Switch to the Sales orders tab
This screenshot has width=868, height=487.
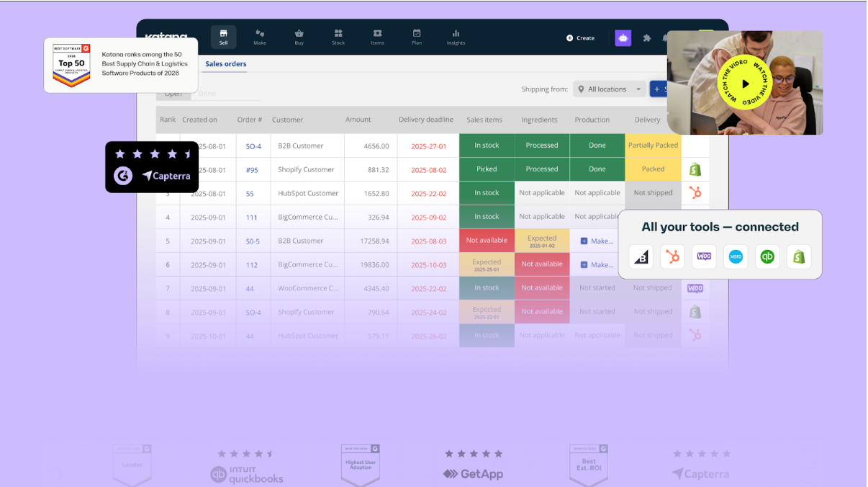pyautogui.click(x=225, y=64)
